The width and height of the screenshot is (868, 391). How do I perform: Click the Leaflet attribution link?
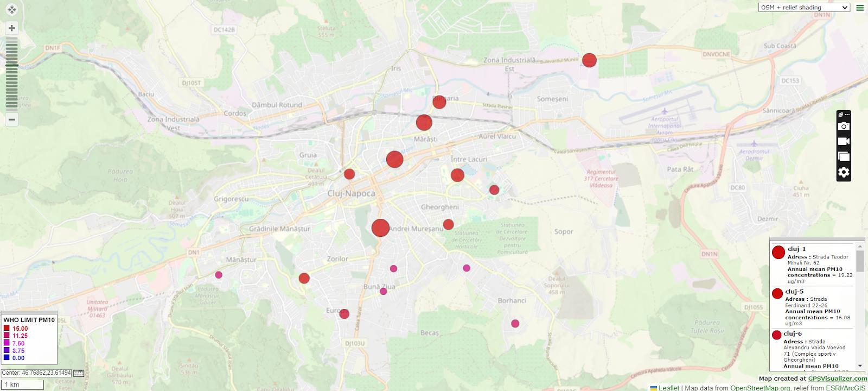[x=668, y=388]
